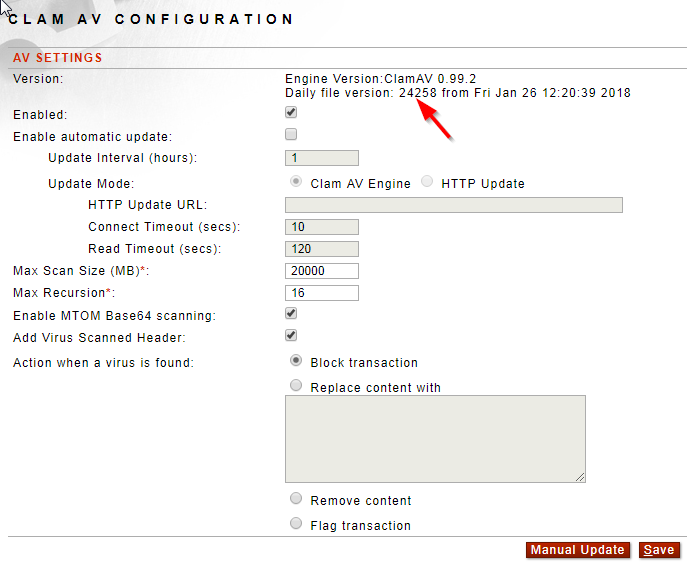
Task: Select Block transaction action
Action: (296, 360)
